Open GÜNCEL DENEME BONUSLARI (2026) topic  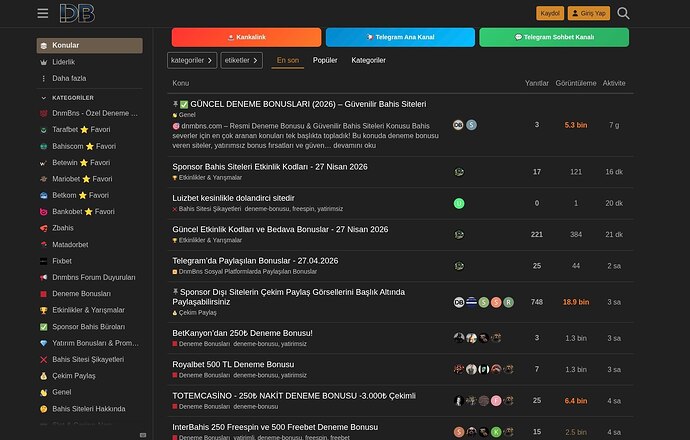pos(308,104)
